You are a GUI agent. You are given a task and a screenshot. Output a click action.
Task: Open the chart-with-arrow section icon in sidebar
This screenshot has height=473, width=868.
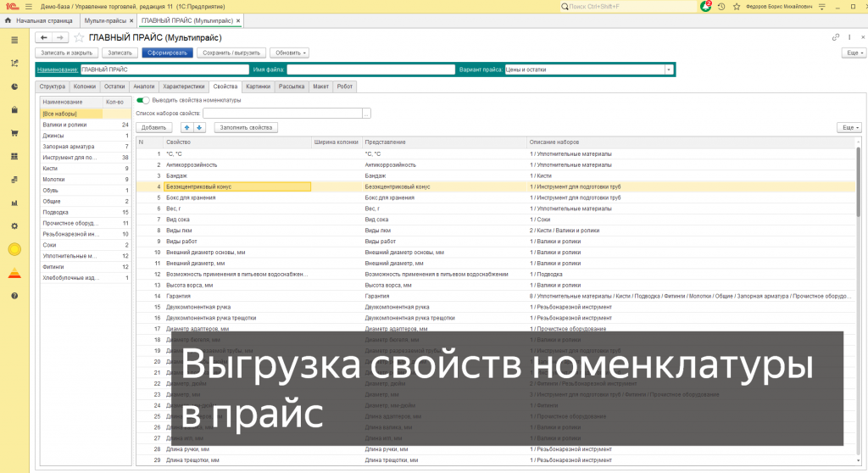(x=14, y=63)
